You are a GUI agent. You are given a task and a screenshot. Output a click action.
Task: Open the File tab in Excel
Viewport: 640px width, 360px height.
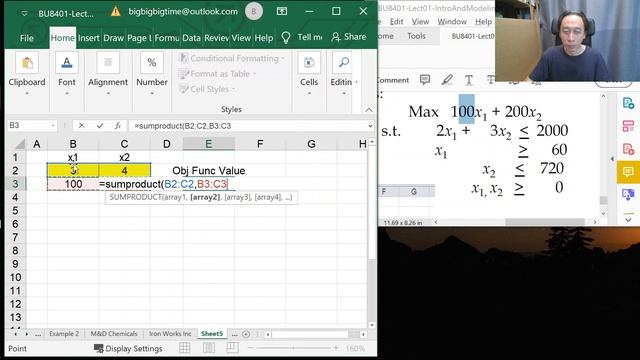(27, 38)
